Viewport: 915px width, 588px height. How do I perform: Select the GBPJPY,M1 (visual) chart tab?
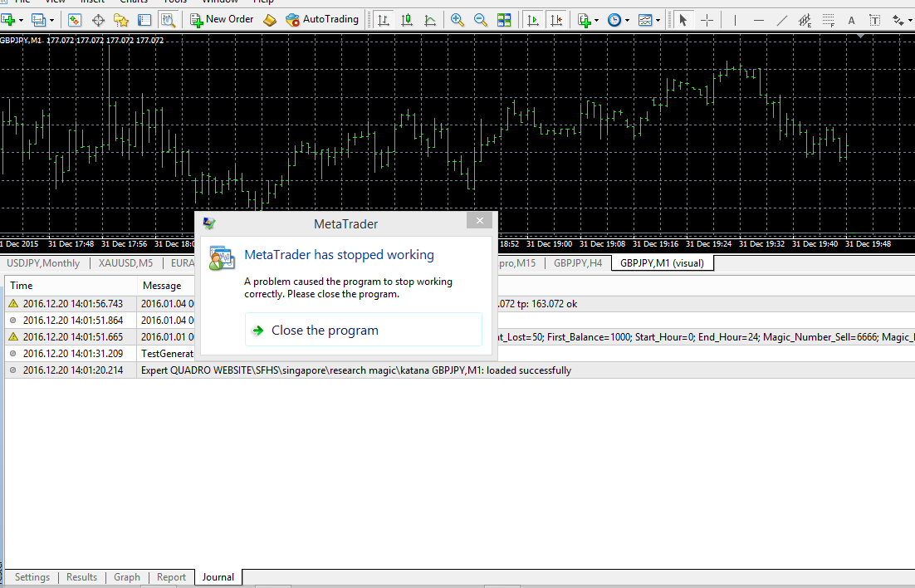[662, 263]
